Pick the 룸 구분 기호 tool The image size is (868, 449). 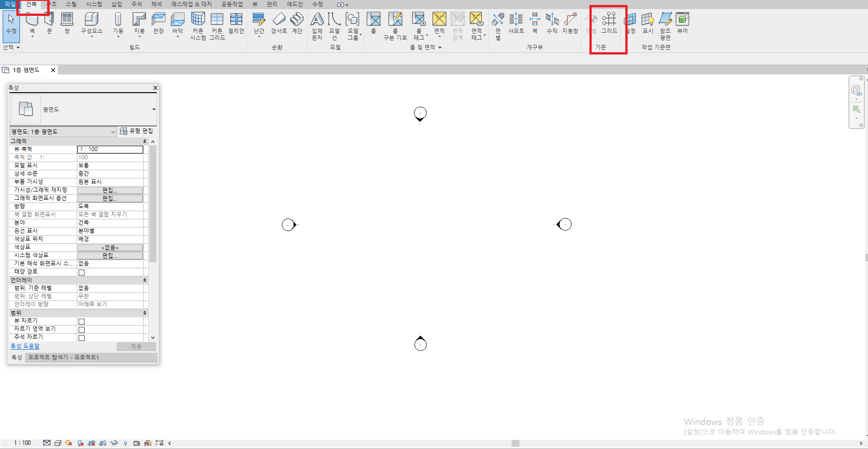[395, 26]
